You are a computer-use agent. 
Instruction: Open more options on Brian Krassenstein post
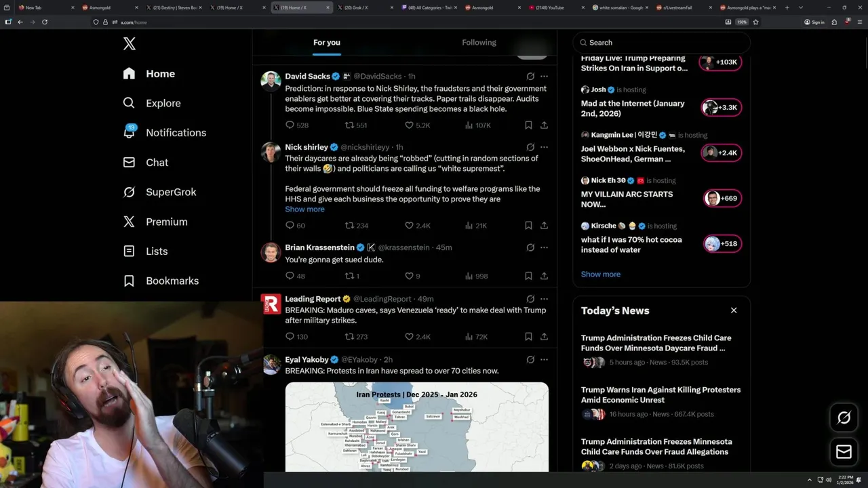point(544,247)
